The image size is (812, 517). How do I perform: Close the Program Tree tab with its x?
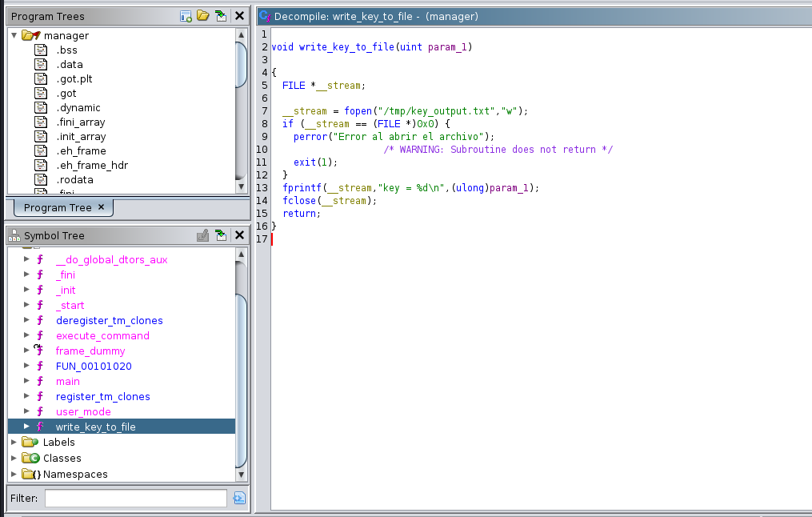(x=102, y=206)
